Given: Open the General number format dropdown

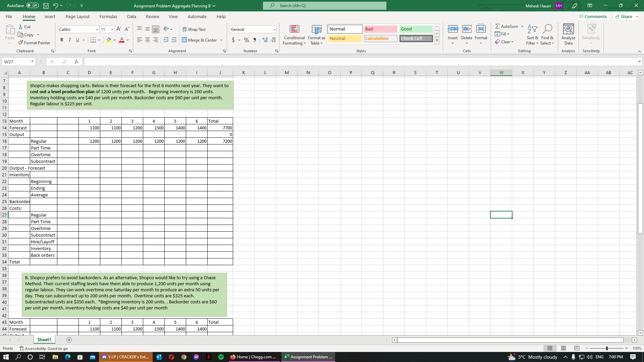Looking at the screenshot, I should pos(274,29).
